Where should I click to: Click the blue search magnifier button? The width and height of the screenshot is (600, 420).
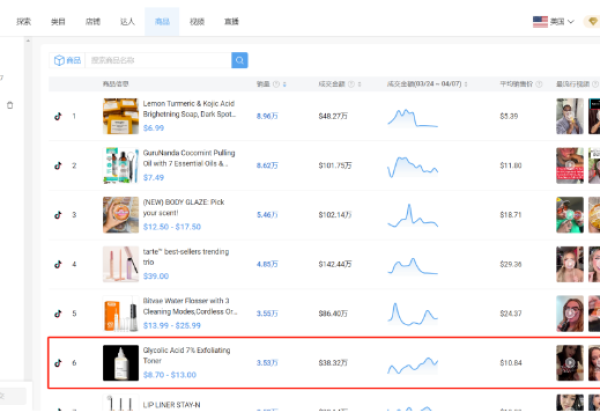coord(240,60)
